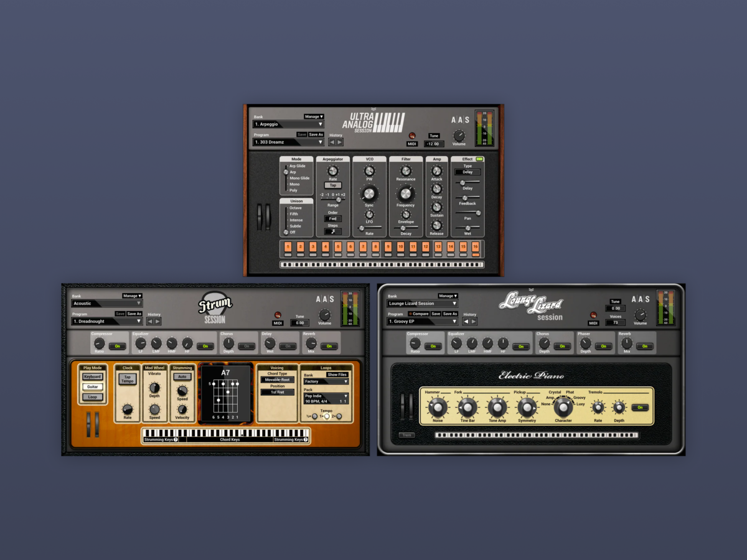Open Manage menu in Lounge Lizard
This screenshot has height=560, width=747.
448,296
